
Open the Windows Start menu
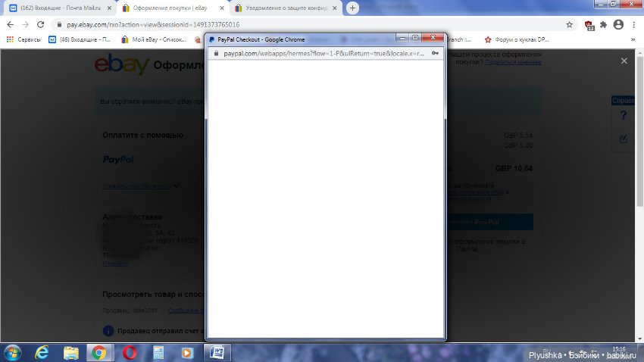coord(12,353)
